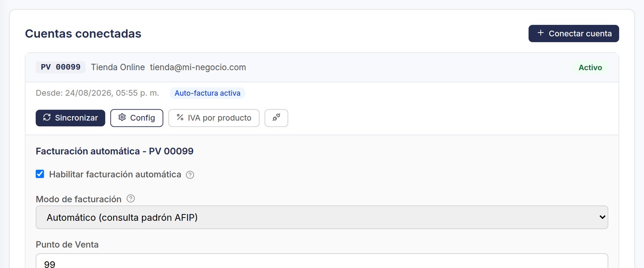Click the help icon next to Modo de facturación

point(131,199)
